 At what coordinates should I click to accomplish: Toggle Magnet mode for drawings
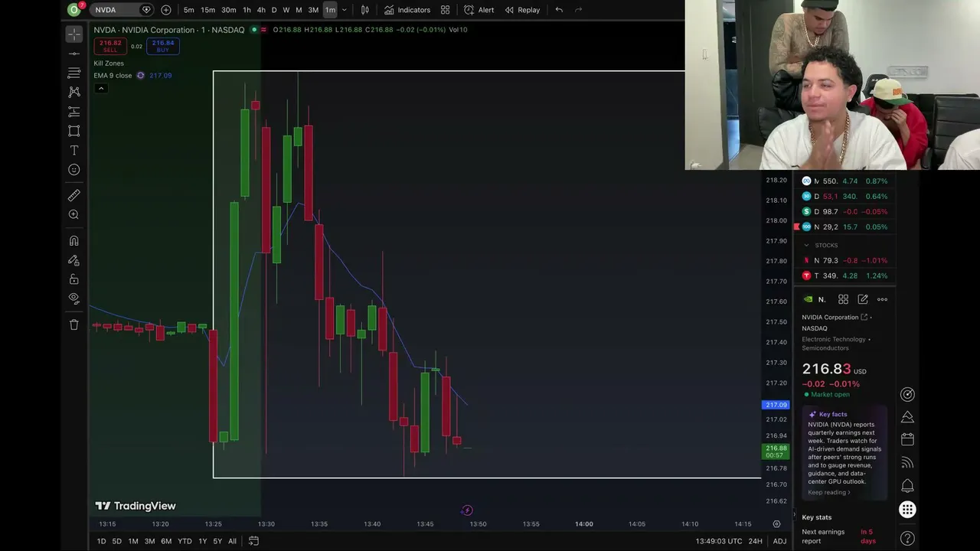coord(73,241)
